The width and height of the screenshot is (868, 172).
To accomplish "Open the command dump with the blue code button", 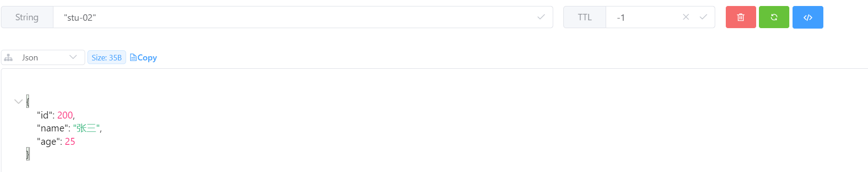I will coord(808,17).
